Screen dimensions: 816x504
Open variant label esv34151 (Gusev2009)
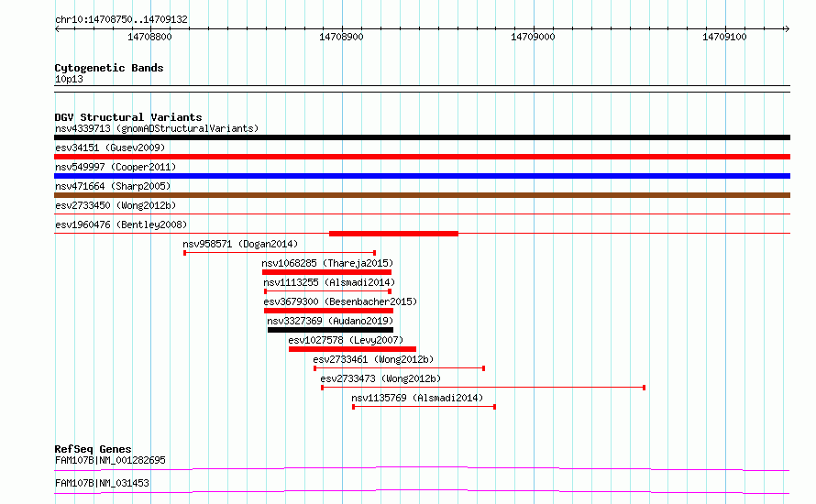pos(110,148)
